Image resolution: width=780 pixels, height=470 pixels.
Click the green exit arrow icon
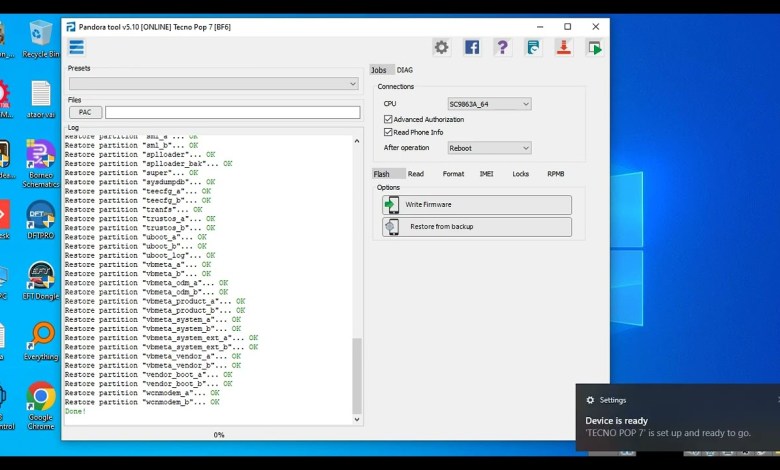pyautogui.click(x=594, y=47)
